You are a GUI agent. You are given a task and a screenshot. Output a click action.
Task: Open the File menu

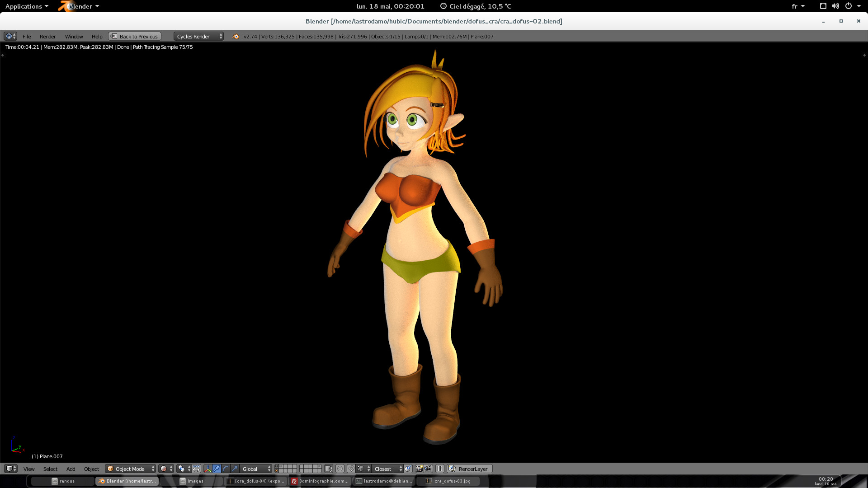click(27, 36)
